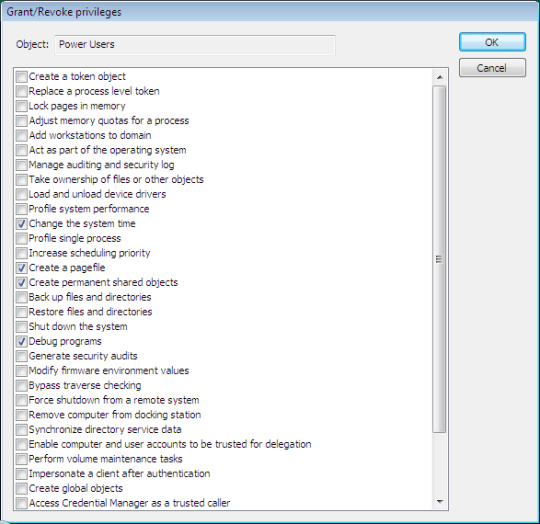The image size is (540, 524).
Task: Enable Perform volume maintenance tasks
Action: point(21,459)
